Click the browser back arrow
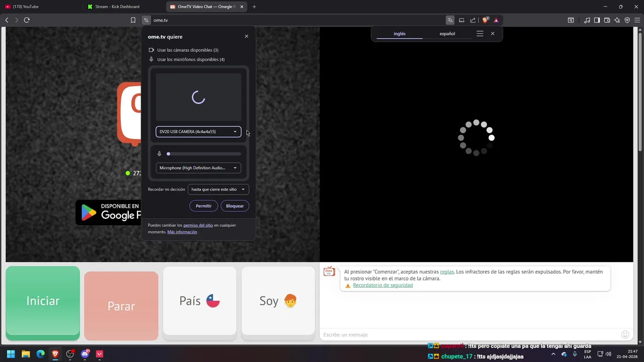This screenshot has height=362, width=644. pos(7,20)
